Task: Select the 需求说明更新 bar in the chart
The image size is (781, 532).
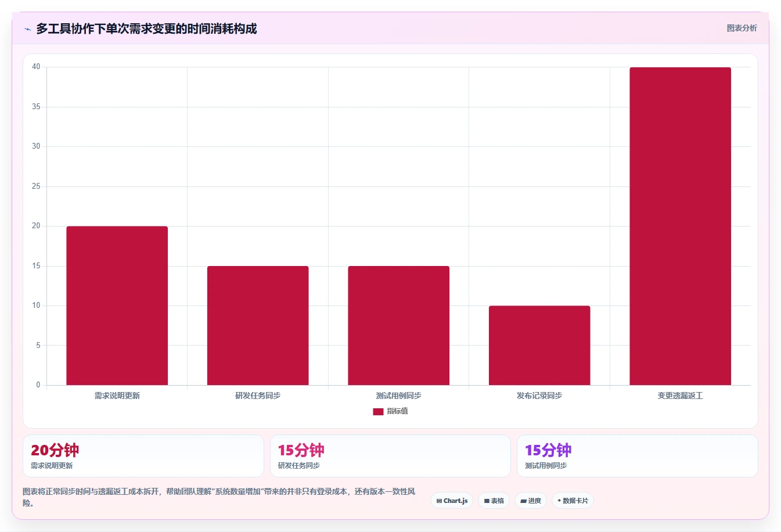Action: [x=117, y=305]
